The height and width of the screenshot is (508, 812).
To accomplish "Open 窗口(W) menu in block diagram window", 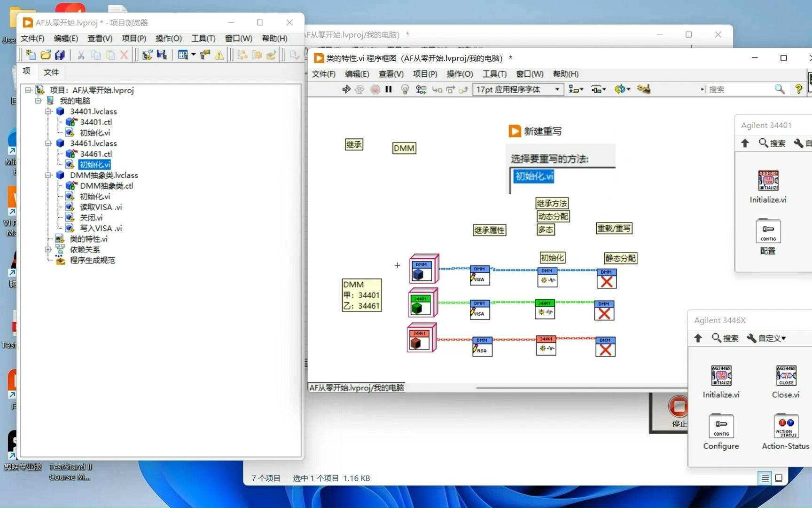I will tap(530, 74).
